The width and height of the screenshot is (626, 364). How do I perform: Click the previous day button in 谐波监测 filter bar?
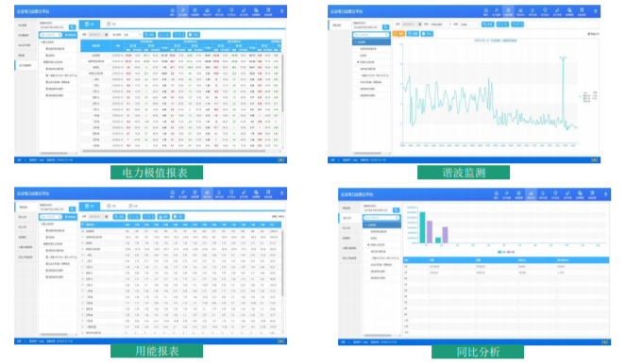pyautogui.click(x=502, y=25)
